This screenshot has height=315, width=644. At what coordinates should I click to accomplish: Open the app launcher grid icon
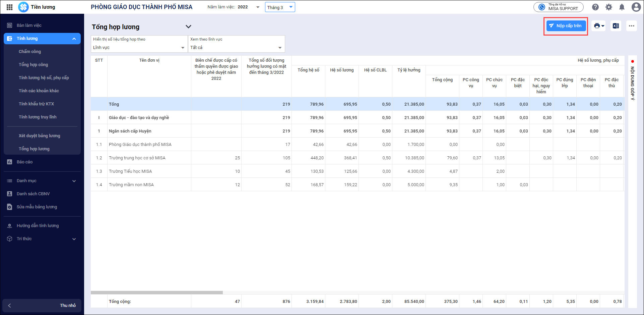pyautogui.click(x=10, y=7)
